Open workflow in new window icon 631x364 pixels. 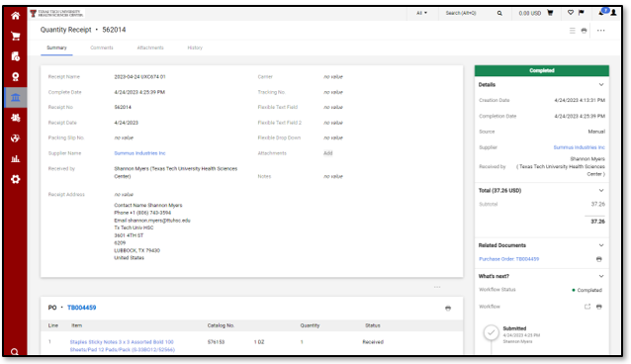587,307
